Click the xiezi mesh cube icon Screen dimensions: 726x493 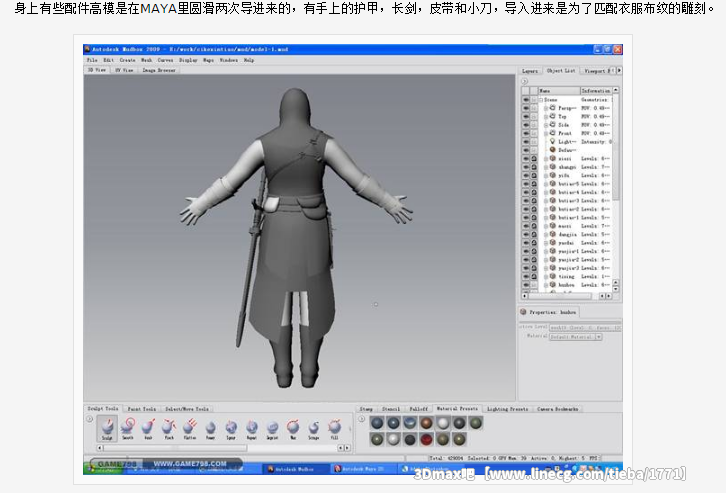pyautogui.click(x=552, y=158)
